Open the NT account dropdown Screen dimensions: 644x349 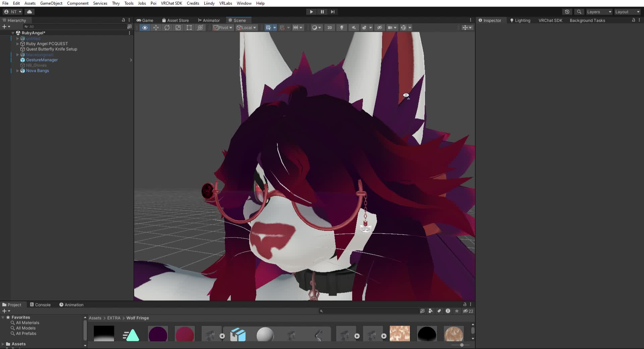13,12
